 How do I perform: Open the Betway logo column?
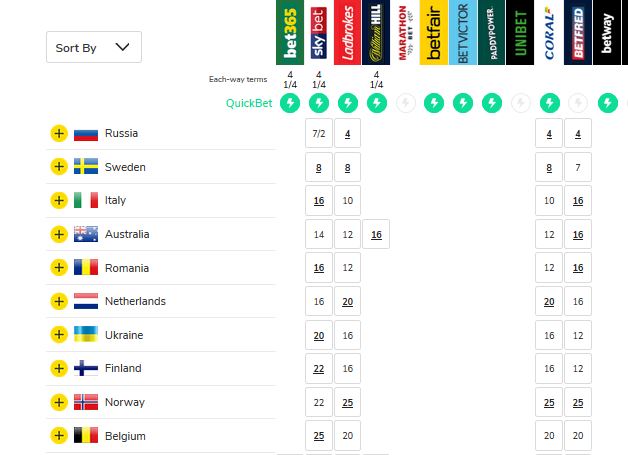[x=607, y=33]
